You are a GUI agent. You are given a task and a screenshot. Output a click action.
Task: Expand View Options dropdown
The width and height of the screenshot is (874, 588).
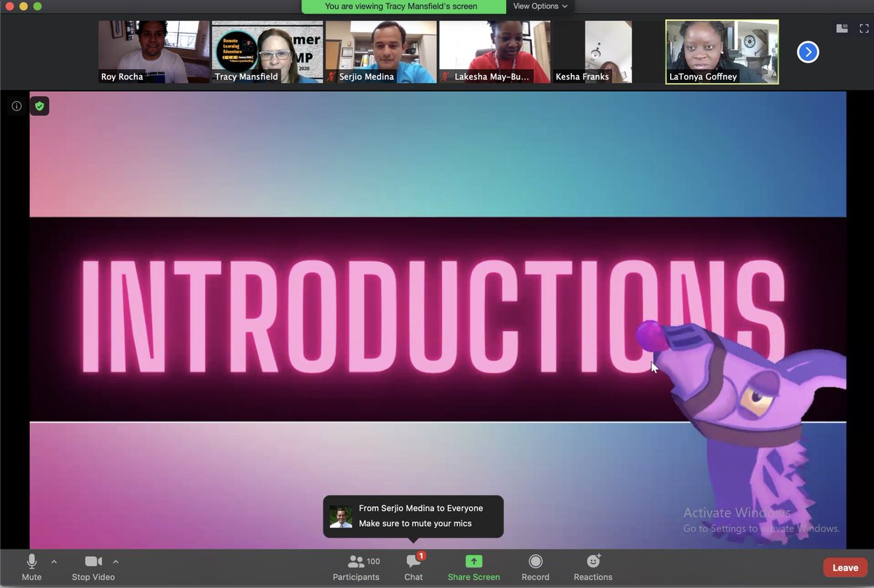[540, 7]
